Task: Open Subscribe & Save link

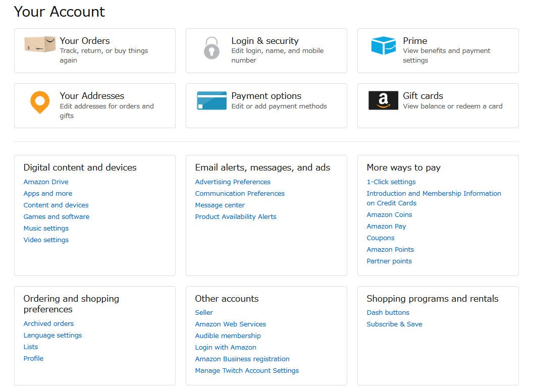Action: [394, 324]
